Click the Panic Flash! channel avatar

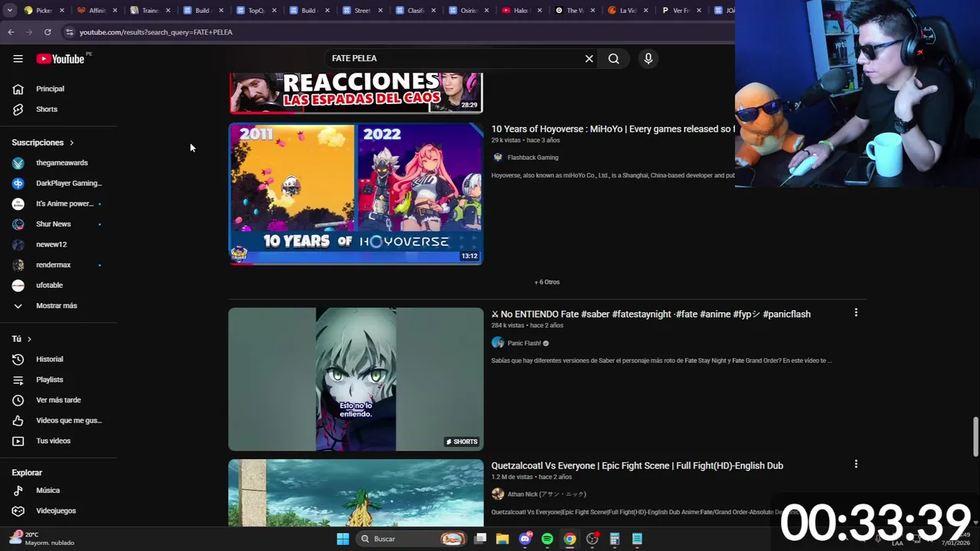point(498,344)
